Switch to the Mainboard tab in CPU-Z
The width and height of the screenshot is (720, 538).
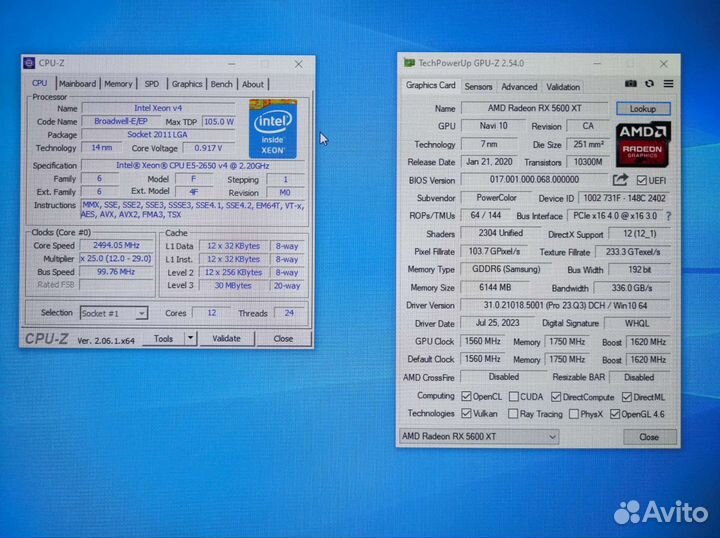click(x=78, y=84)
